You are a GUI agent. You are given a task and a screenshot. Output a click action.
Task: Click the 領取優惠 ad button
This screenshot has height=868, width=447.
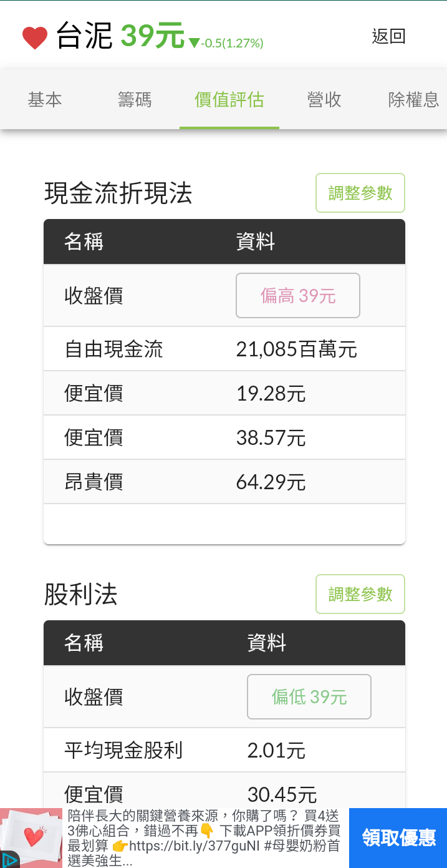[398, 838]
